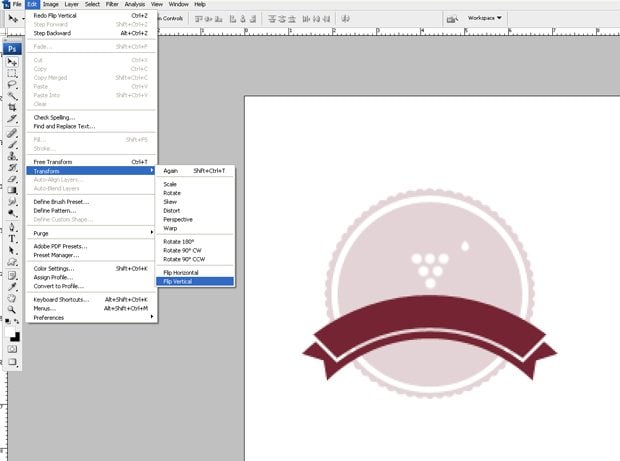Click the Go to Bridge icon
This screenshot has width=620, height=461.
[x=454, y=18]
